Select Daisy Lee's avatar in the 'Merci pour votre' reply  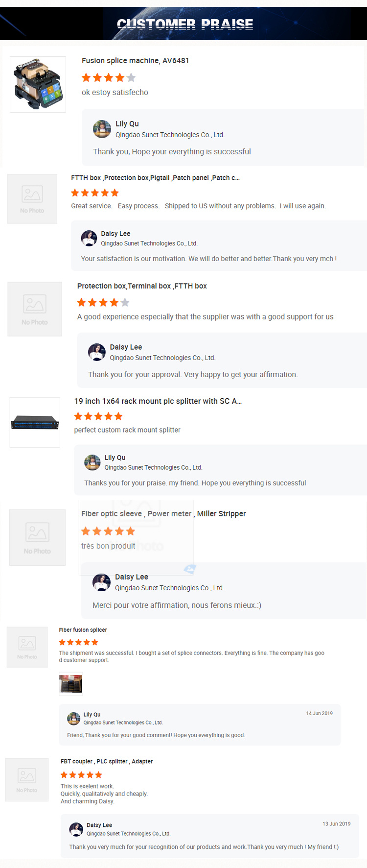[101, 582]
